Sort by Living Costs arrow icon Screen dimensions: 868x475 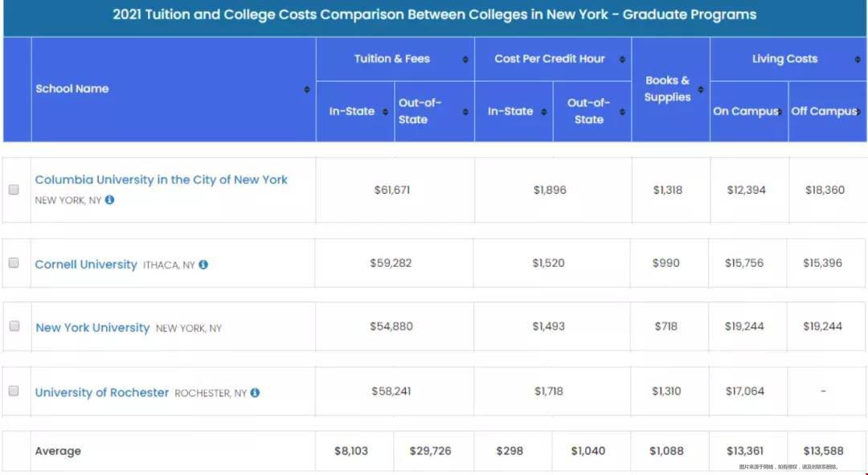click(858, 59)
